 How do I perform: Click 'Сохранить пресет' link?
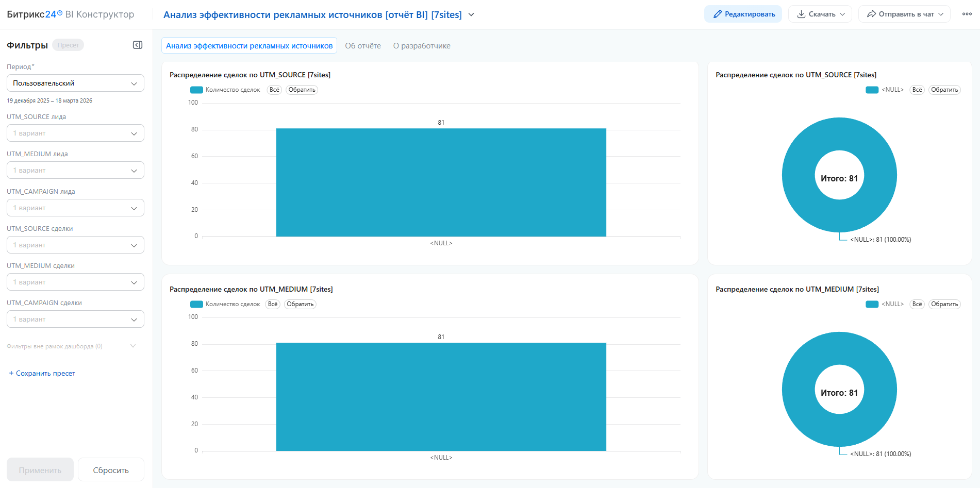42,373
